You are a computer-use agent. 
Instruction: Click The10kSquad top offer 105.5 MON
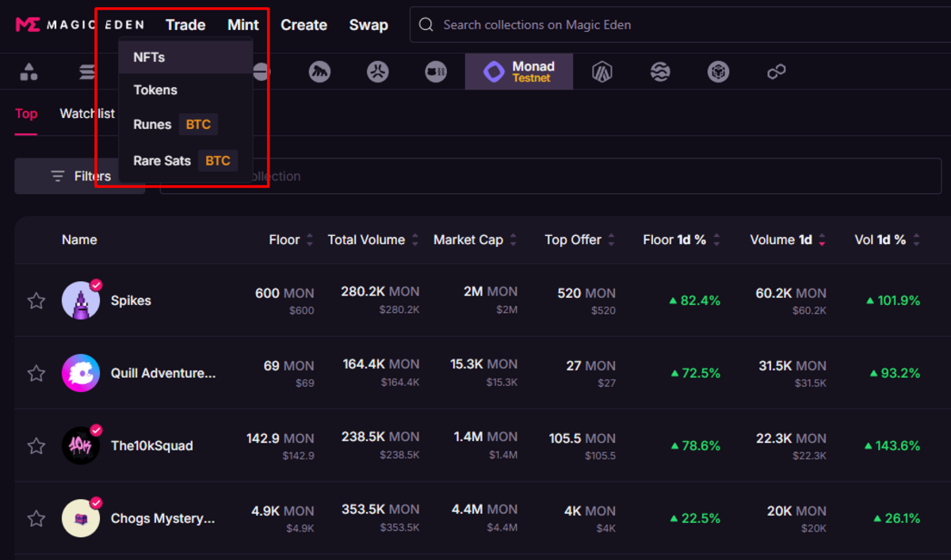(582, 439)
